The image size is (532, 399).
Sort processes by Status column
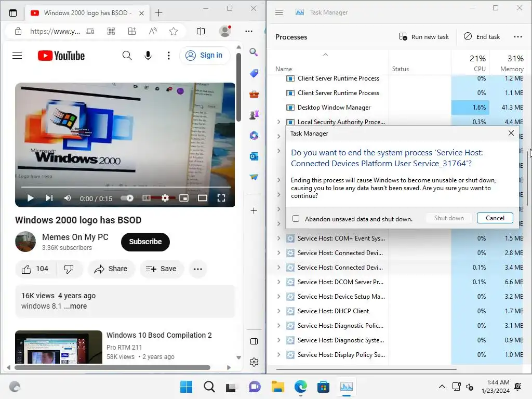click(x=401, y=69)
